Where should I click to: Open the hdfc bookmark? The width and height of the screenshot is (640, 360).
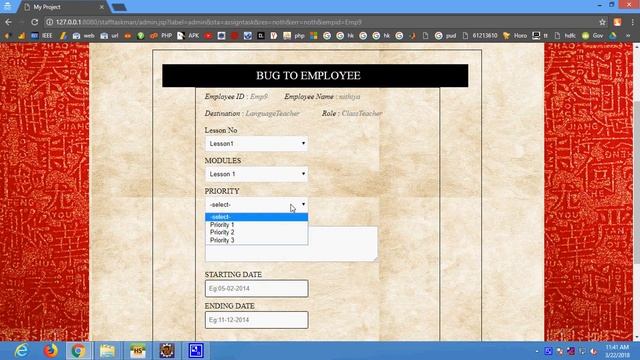point(565,36)
